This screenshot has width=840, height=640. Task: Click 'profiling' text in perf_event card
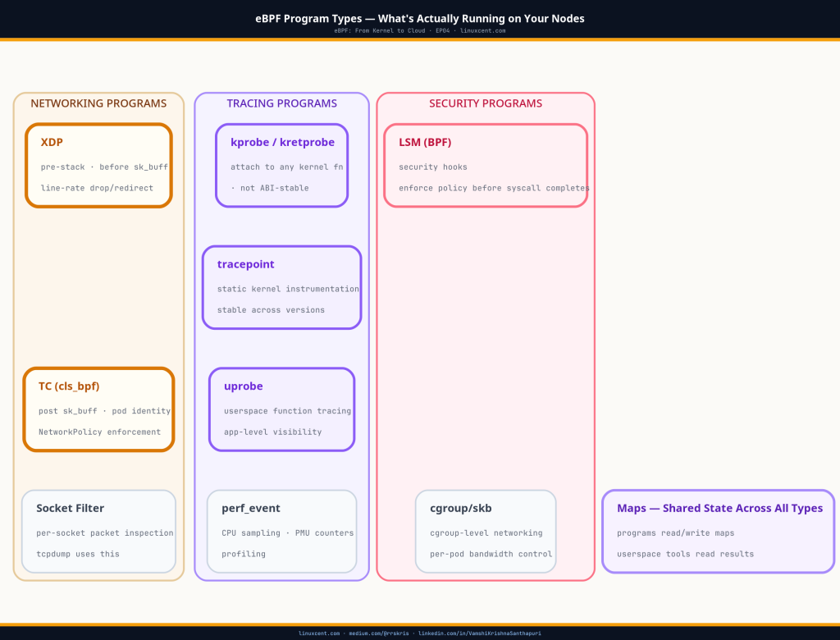(x=243, y=554)
